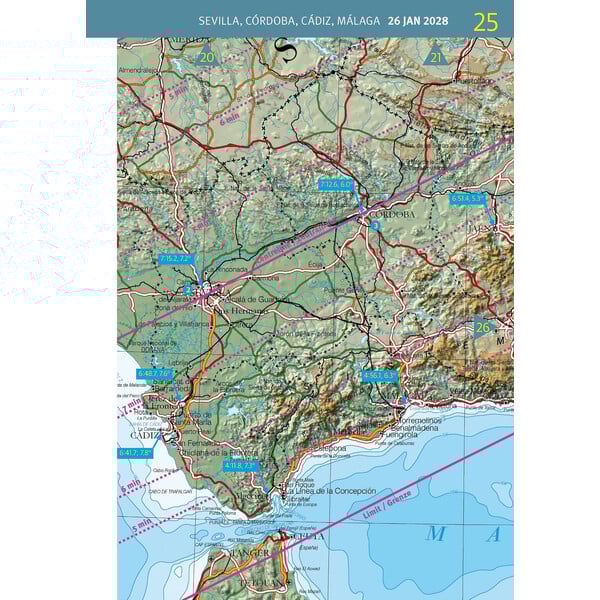600x600 pixels.
Task: Select the numbered circle 2 near Sevilla
Action: 188,290
